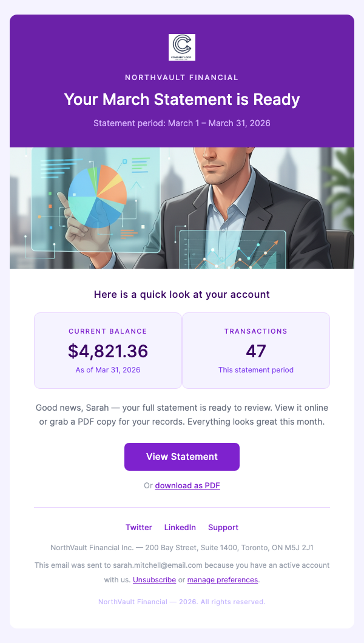Click the company mailing address line
Screen dimensions: 364x643
pos(181,547)
